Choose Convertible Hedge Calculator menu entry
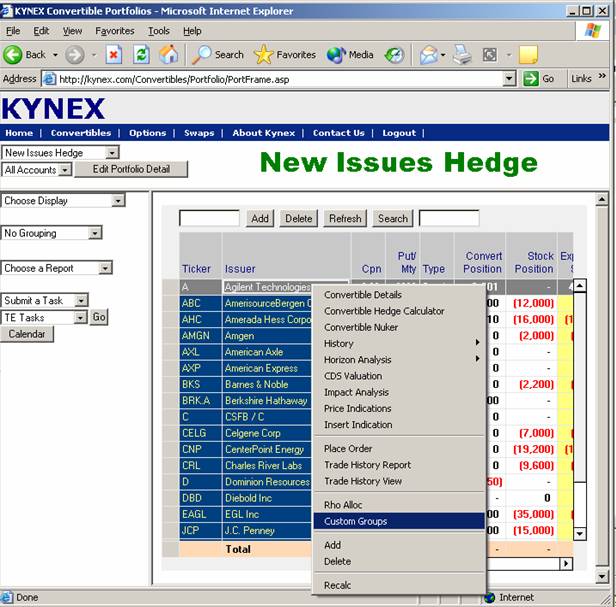This screenshot has width=616, height=607. pyautogui.click(x=399, y=311)
